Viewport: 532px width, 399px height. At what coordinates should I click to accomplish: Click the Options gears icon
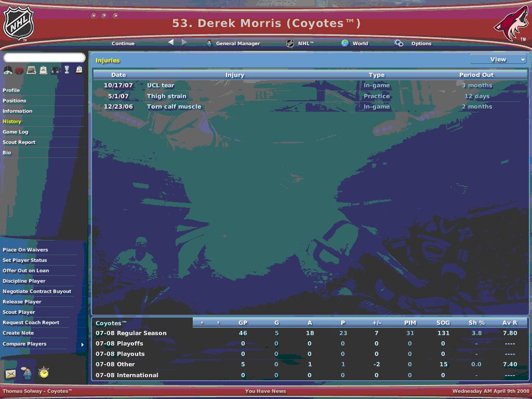(398, 43)
